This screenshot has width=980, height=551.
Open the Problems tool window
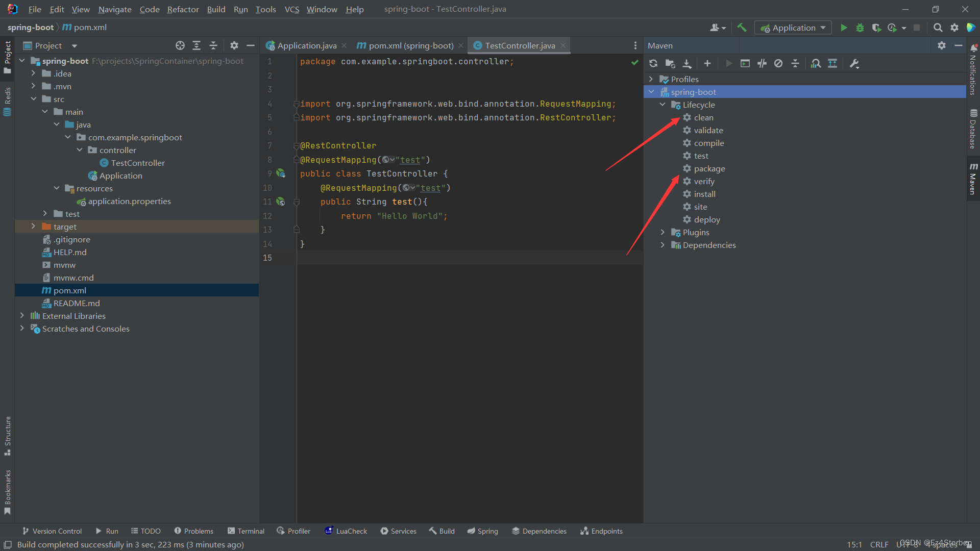coord(194,531)
